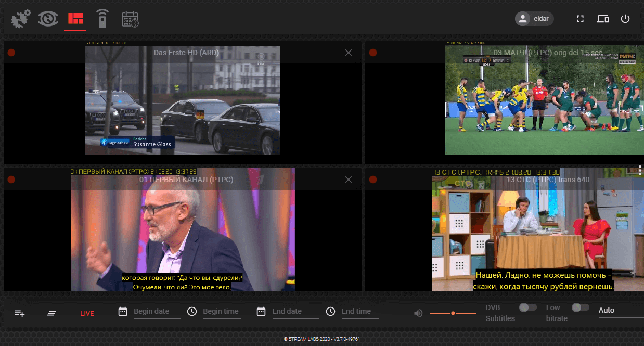Screen dimensions: 644x346
Task: Toggle record dot on 13 СТС panel
Action: [x=372, y=180]
